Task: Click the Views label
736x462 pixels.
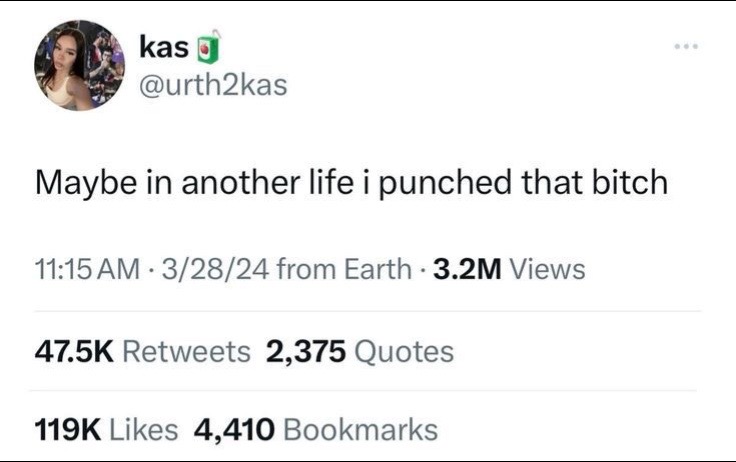Action: 547,270
